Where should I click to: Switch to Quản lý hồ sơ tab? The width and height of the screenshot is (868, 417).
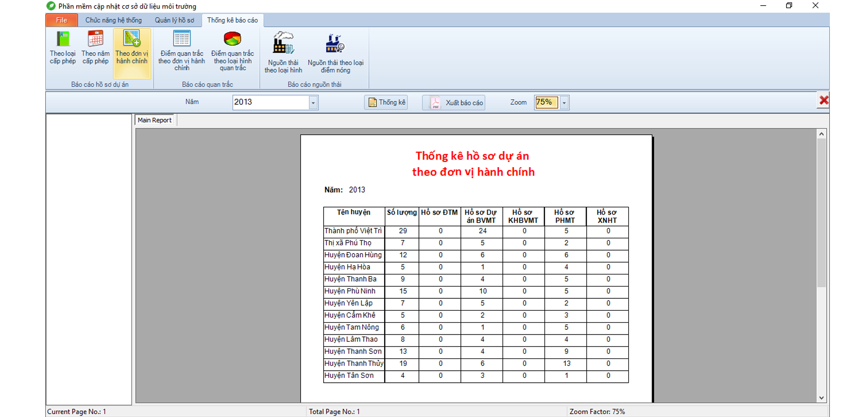174,20
